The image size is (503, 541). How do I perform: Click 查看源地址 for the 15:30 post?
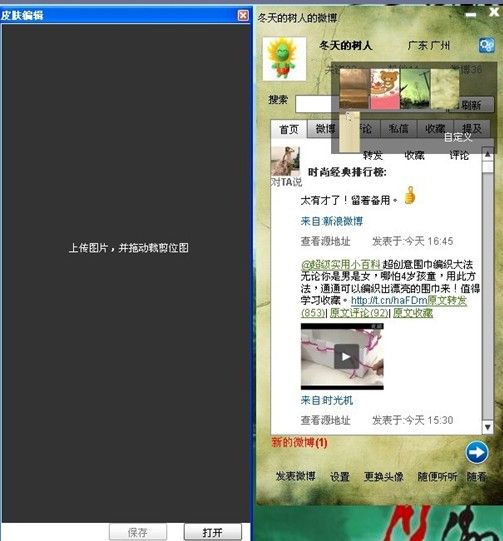point(325,420)
